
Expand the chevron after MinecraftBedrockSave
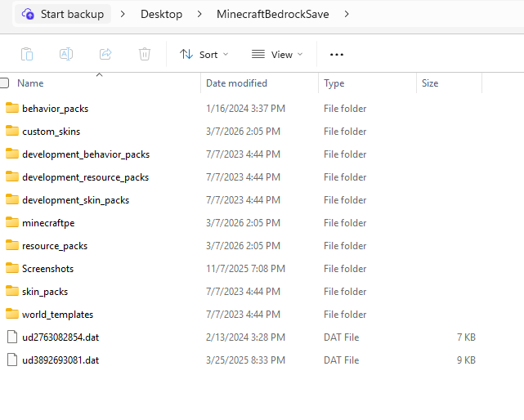347,14
